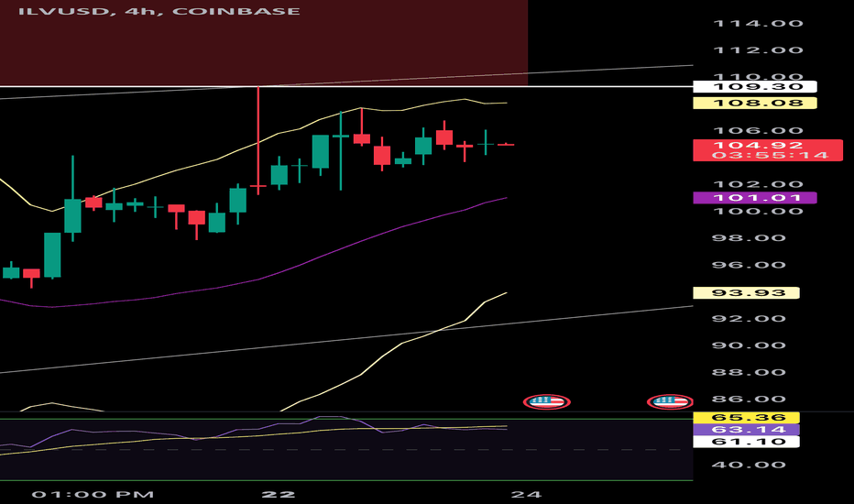This screenshot has width=854, height=504.
Task: Select the yellow 93.93 lower band label
Action: [746, 293]
